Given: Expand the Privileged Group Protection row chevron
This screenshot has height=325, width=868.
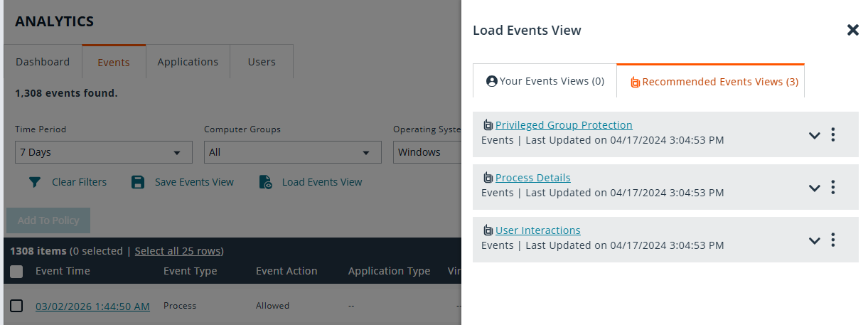Looking at the screenshot, I should tap(815, 135).
